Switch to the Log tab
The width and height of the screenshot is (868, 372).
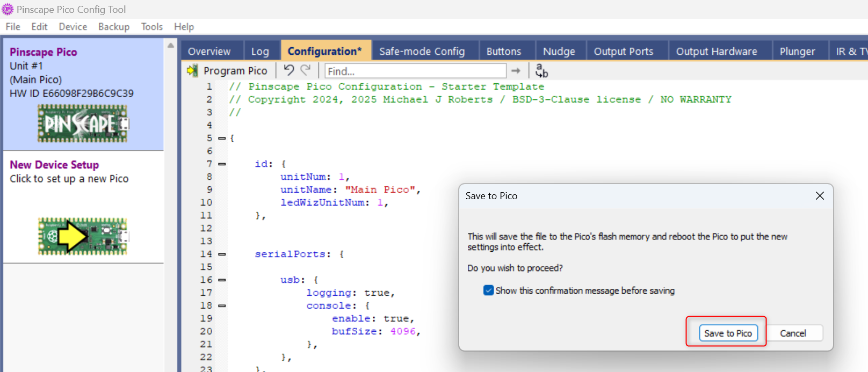(x=261, y=51)
